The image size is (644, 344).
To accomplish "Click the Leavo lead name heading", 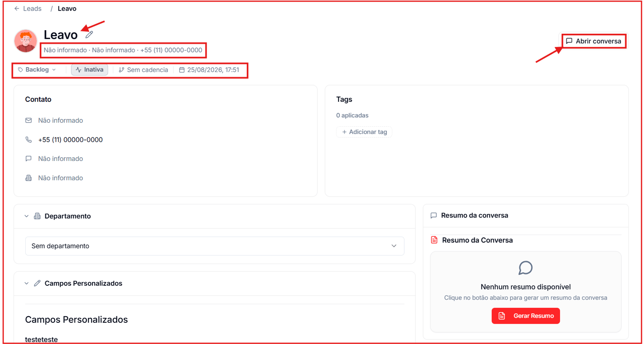I will click(61, 35).
